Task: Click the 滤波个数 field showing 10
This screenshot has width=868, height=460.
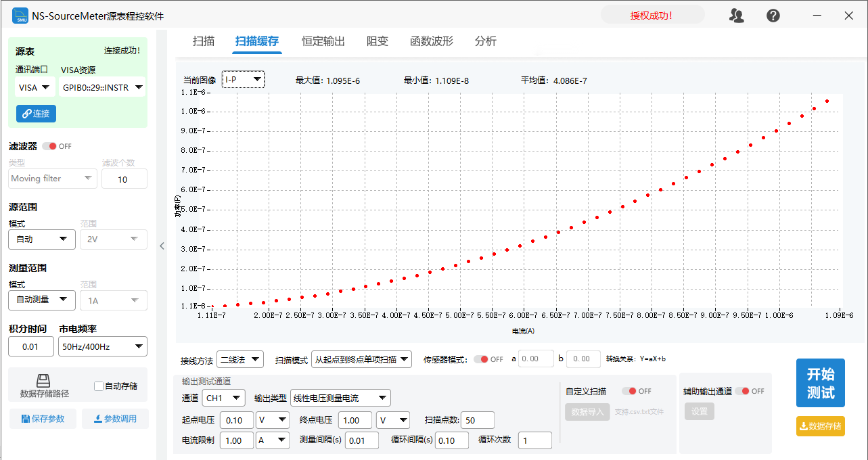Action: (124, 179)
